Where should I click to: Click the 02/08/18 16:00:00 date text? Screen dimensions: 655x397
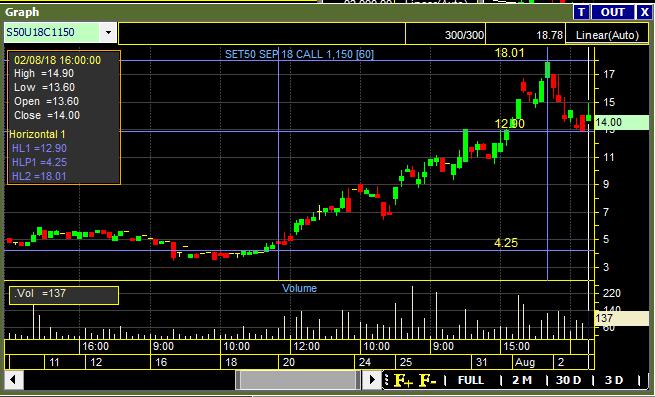[x=57, y=60]
